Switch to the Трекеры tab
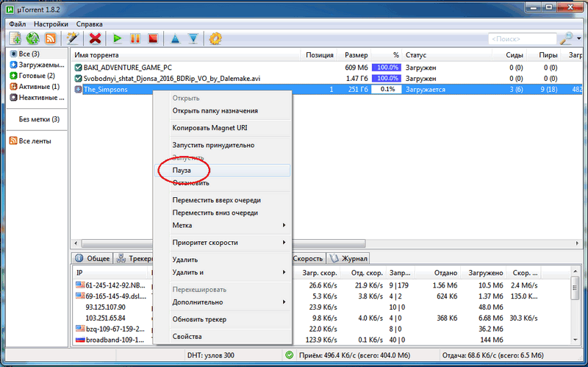Screen dimensions: 588x367 pos(135,258)
